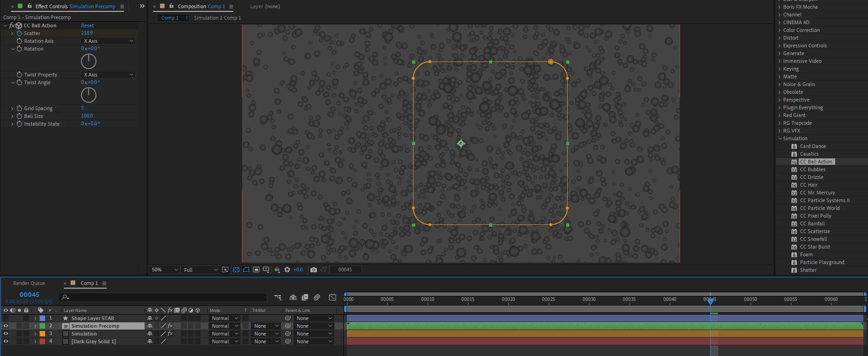
Task: Click the Instability State stopwatch icon
Action: click(19, 124)
